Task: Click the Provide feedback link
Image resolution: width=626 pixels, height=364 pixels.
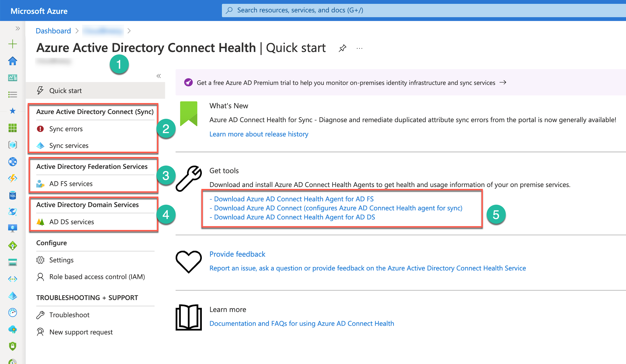Action: pos(237,254)
